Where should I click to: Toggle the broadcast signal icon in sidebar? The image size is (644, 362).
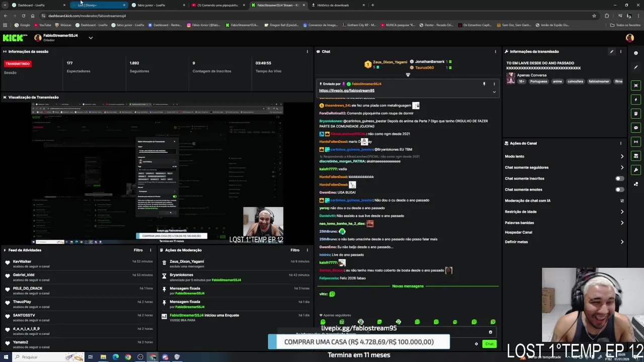coord(636,142)
